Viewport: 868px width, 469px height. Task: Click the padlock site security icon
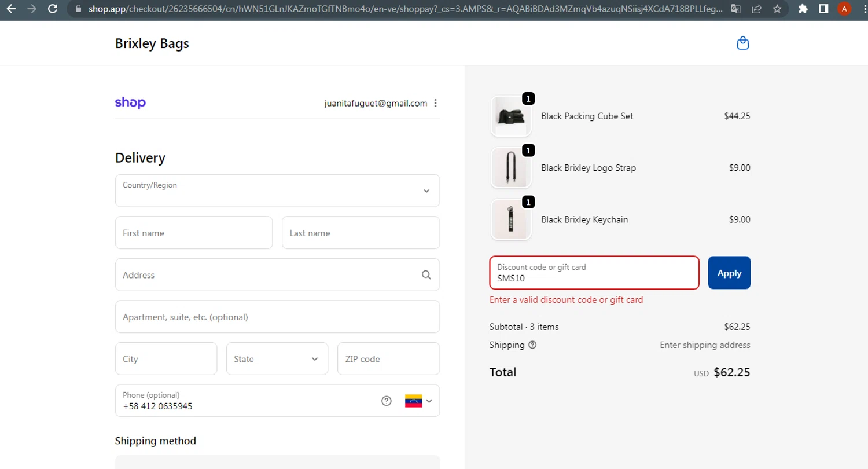(x=79, y=9)
